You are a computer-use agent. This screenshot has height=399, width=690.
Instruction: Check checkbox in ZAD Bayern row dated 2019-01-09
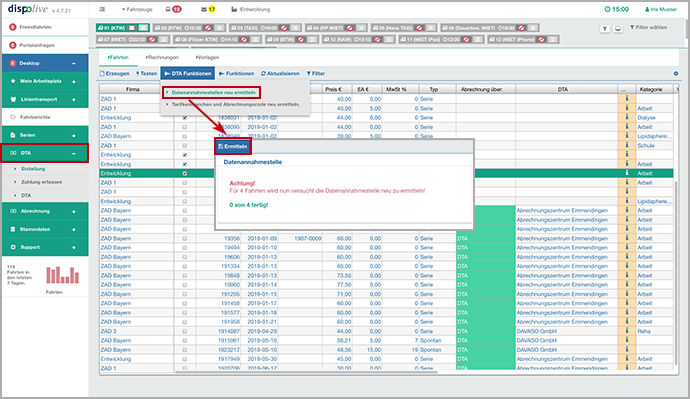pyautogui.click(x=184, y=238)
